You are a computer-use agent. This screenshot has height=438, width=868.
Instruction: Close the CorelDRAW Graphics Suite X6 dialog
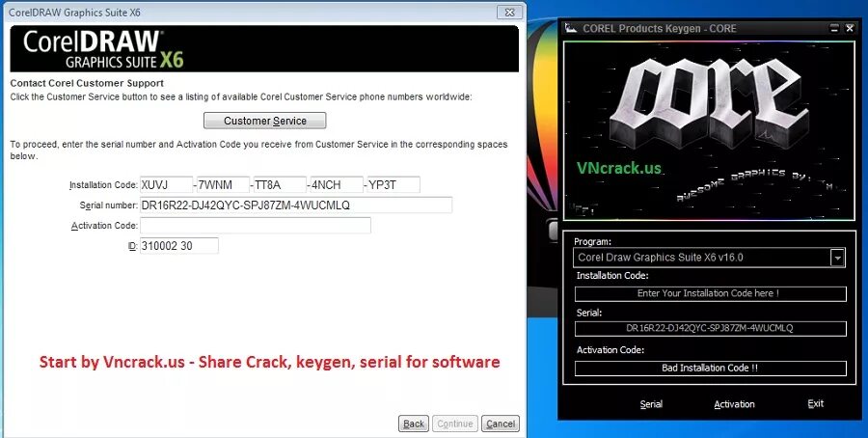coord(509,12)
